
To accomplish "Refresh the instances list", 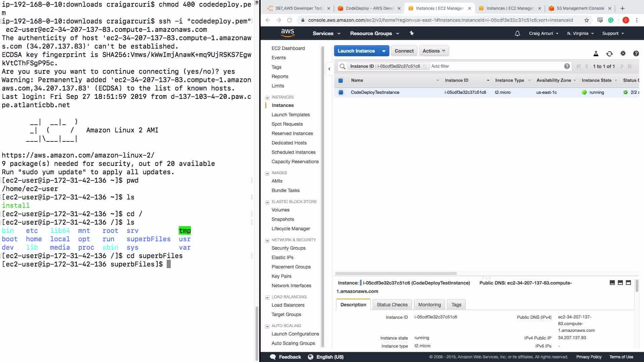I will click(x=609, y=54).
